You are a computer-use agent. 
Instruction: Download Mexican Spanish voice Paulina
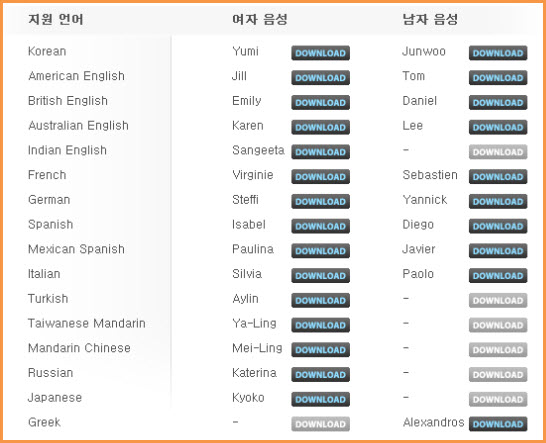(x=320, y=251)
